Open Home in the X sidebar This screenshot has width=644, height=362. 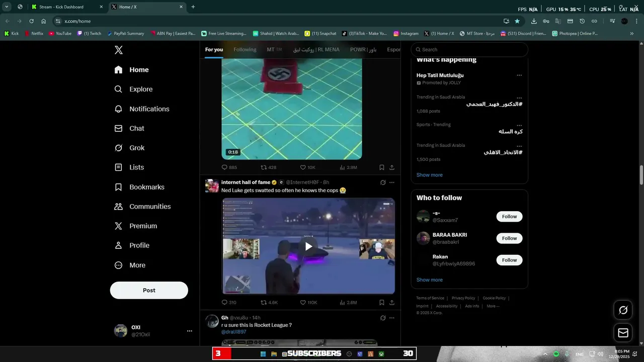132,70
